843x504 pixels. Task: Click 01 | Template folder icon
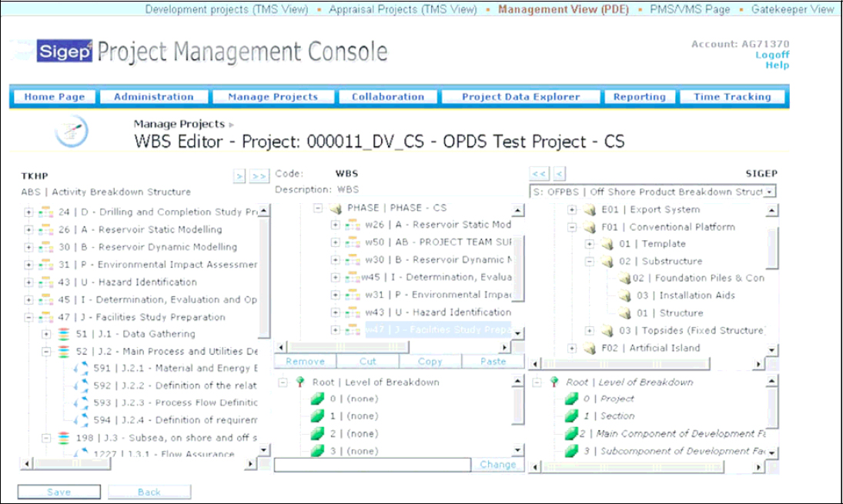[607, 244]
